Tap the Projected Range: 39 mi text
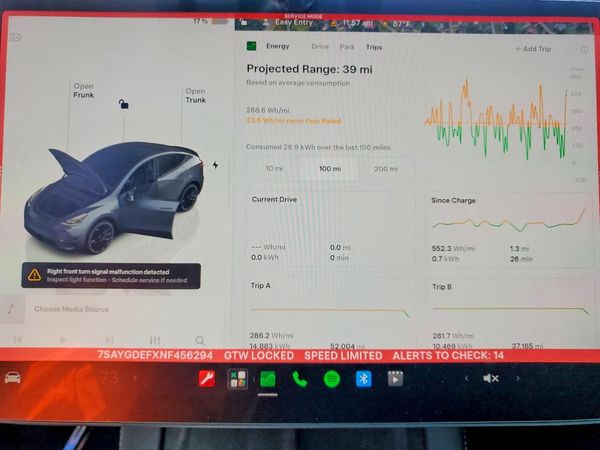The height and width of the screenshot is (450, 600). (309, 69)
